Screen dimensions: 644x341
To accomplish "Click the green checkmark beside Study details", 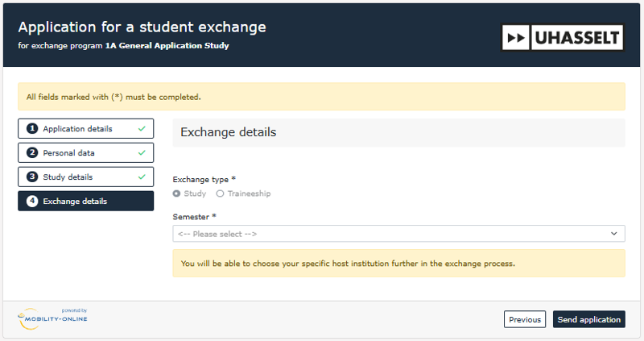I will click(x=141, y=177).
